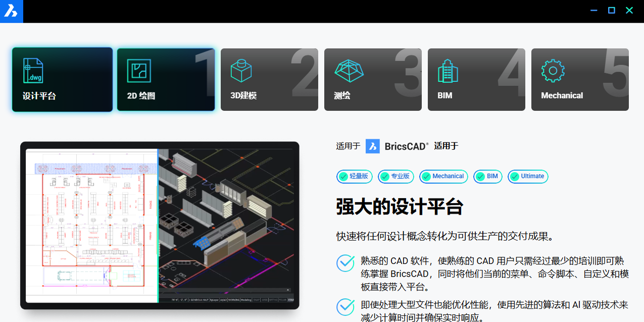Select the 3D cube icon on 3D建模 card
The image size is (644, 322).
click(x=241, y=70)
